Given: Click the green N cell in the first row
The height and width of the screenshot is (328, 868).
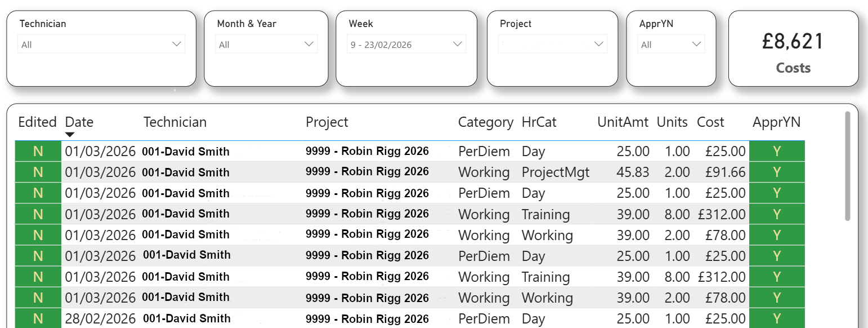Looking at the screenshot, I should click(x=38, y=151).
